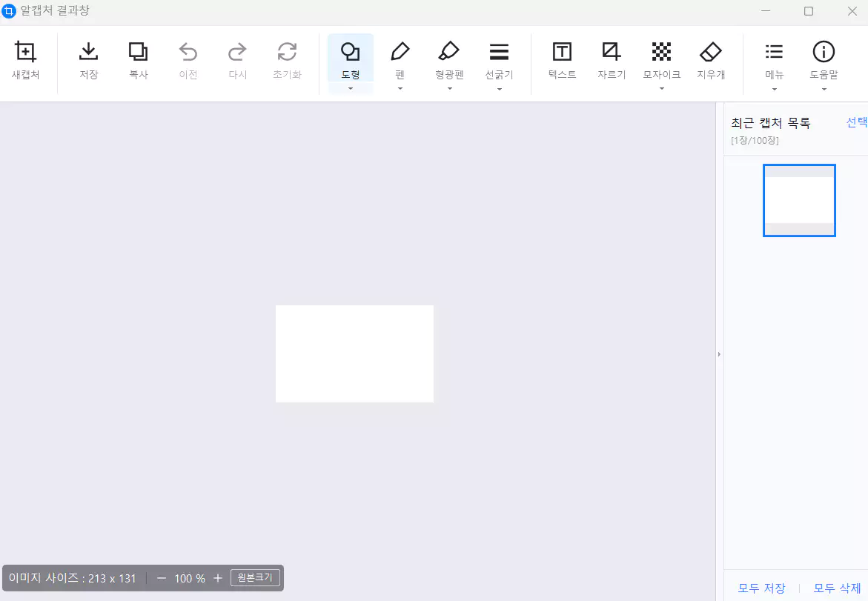Image resolution: width=868 pixels, height=601 pixels.
Task: Select the 텍스트 text tool
Action: 563,60
